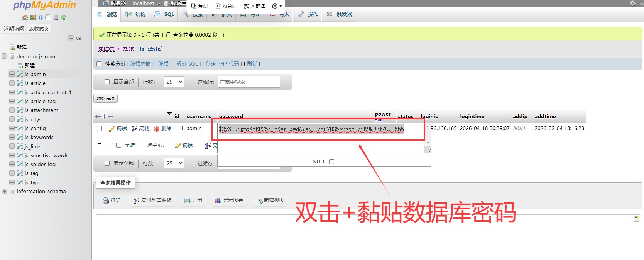Viewport: 644px width, 260px height.
Task: Click 编辑内嵌 link
Action: (140, 64)
